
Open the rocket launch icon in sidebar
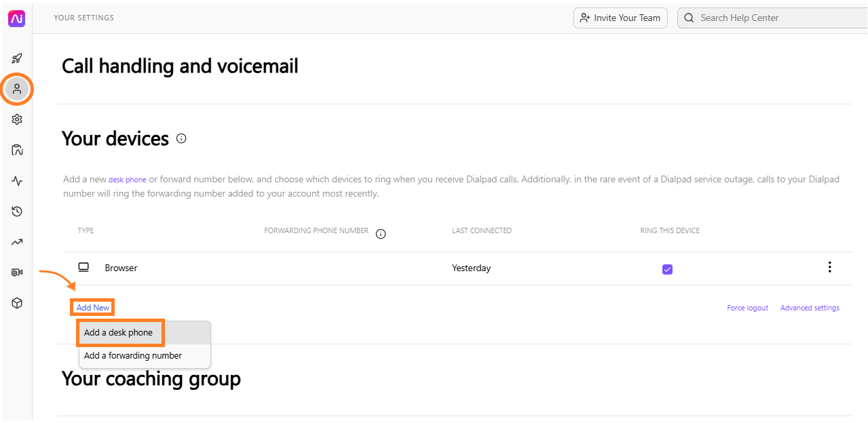click(17, 58)
